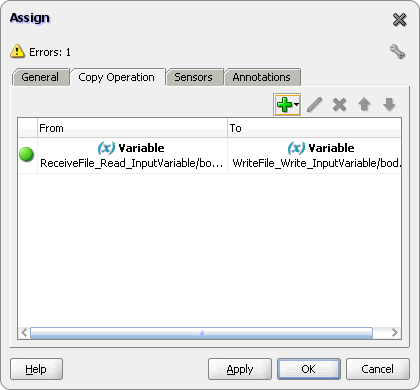Click the To column header
Viewport: 420px width, 390px height.
click(314, 128)
